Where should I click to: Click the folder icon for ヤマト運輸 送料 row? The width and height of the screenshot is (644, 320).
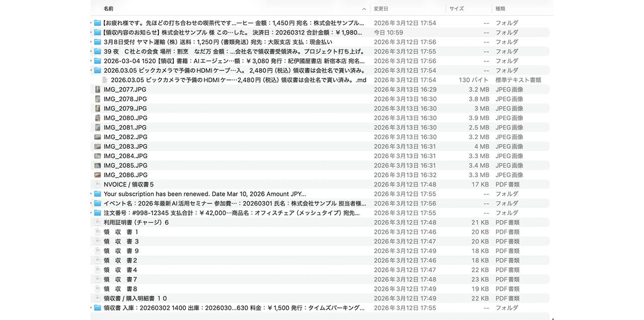(x=98, y=42)
